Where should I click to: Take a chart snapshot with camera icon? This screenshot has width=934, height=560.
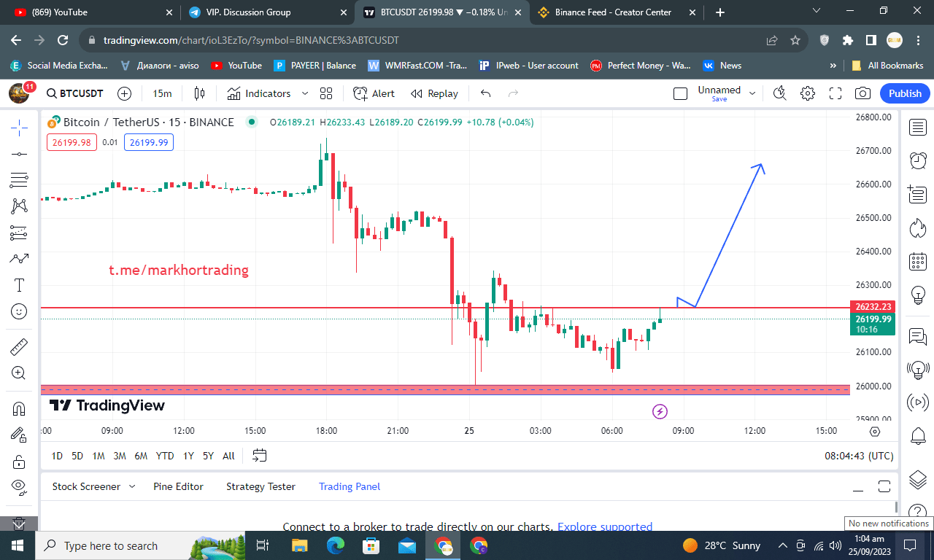pyautogui.click(x=862, y=93)
